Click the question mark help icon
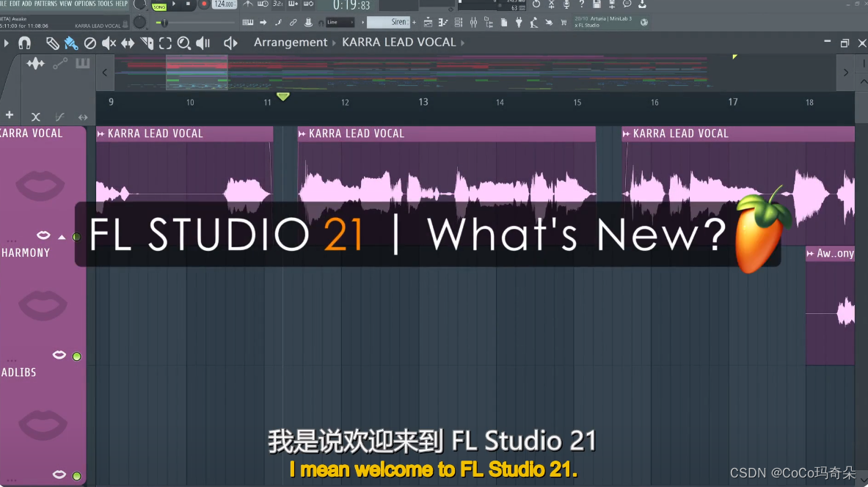The height and width of the screenshot is (487, 868). tap(581, 4)
